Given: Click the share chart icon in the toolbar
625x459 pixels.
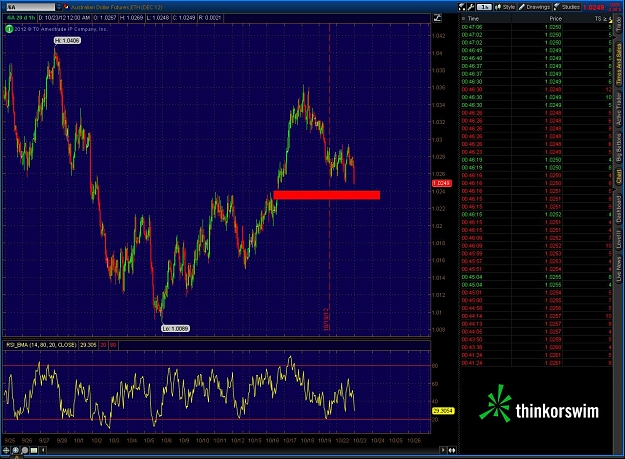Looking at the screenshot, I should [x=462, y=7].
